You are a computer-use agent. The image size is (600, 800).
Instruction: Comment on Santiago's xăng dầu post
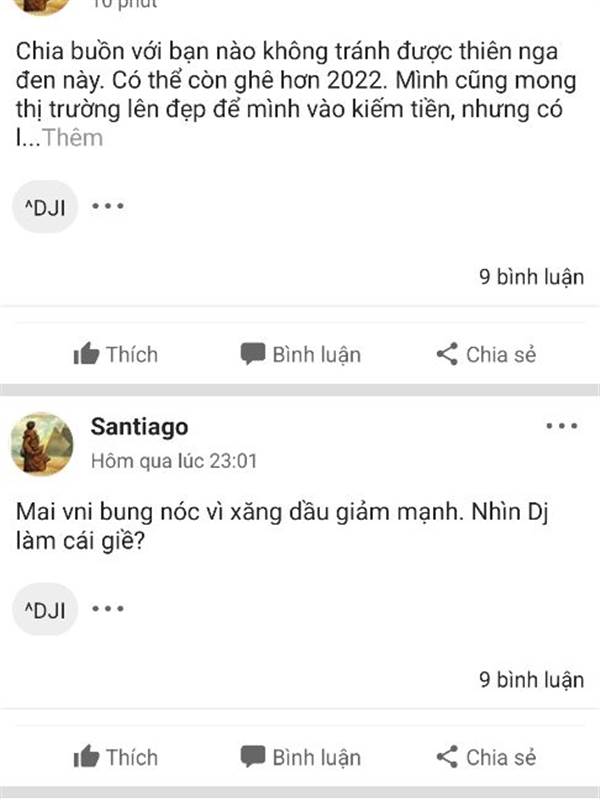point(301,757)
